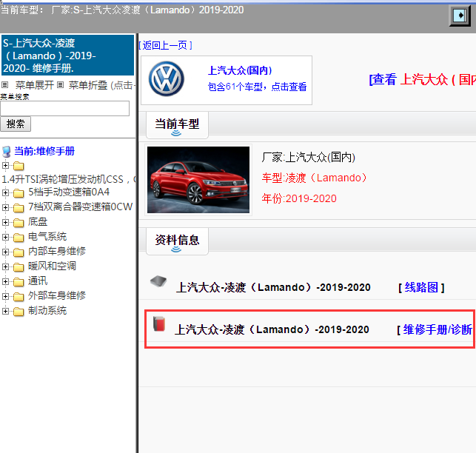This screenshot has width=476, height=453.
Task: Expand the 制动系统 tree node
Action: coord(5,311)
